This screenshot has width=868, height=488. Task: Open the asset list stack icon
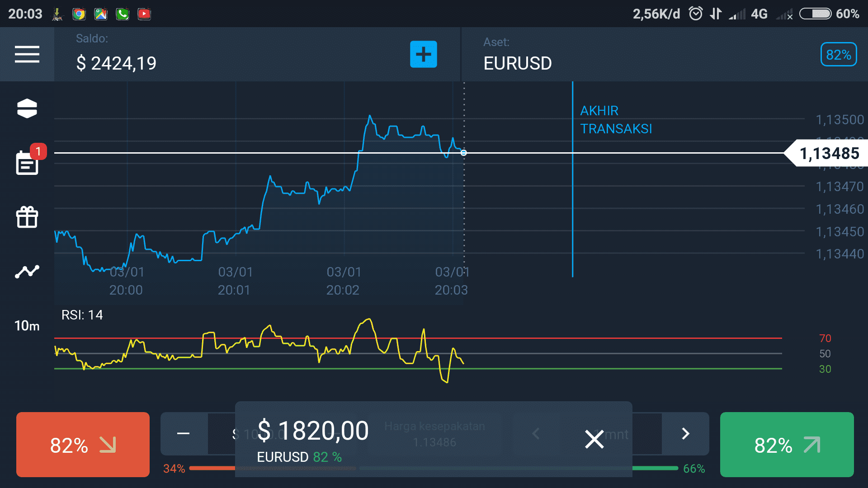(27, 108)
